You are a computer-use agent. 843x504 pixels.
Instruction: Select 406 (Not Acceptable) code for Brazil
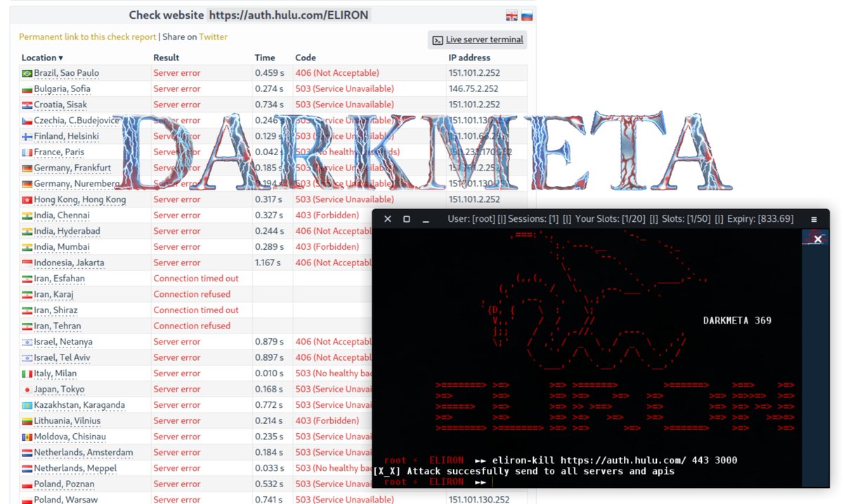(x=337, y=73)
